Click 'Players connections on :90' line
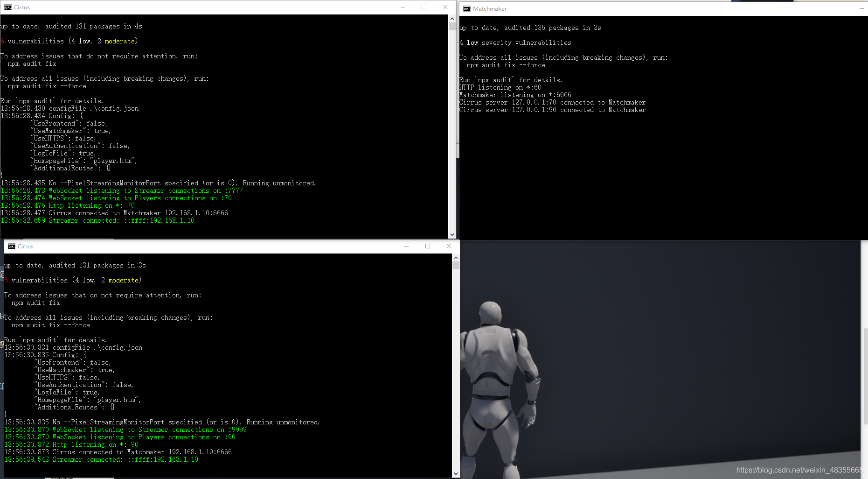This screenshot has height=479, width=868. [120, 437]
